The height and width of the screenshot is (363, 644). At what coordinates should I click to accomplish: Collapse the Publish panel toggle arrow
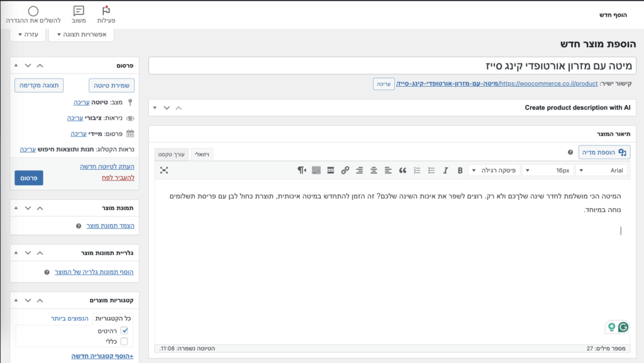pos(16,65)
